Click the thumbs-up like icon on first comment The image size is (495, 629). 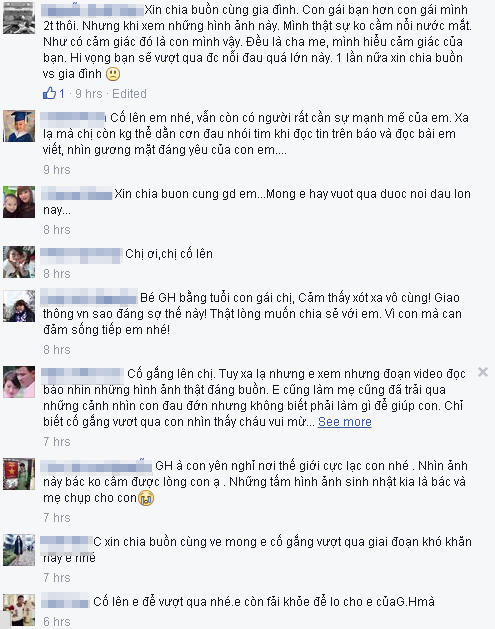(49, 93)
